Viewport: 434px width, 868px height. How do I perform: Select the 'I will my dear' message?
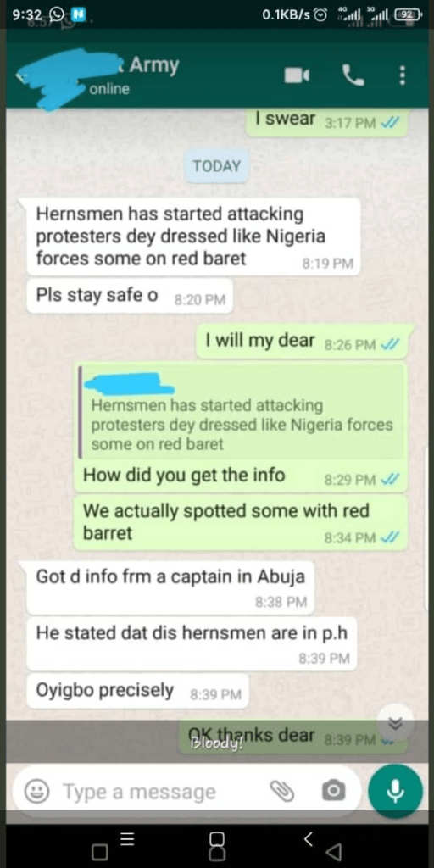(x=302, y=342)
